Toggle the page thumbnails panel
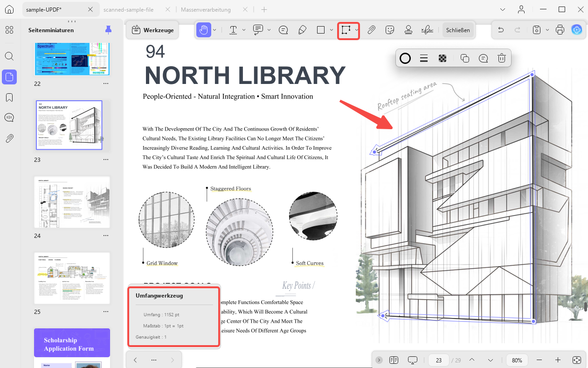This screenshot has height=368, width=588. coord(9,77)
